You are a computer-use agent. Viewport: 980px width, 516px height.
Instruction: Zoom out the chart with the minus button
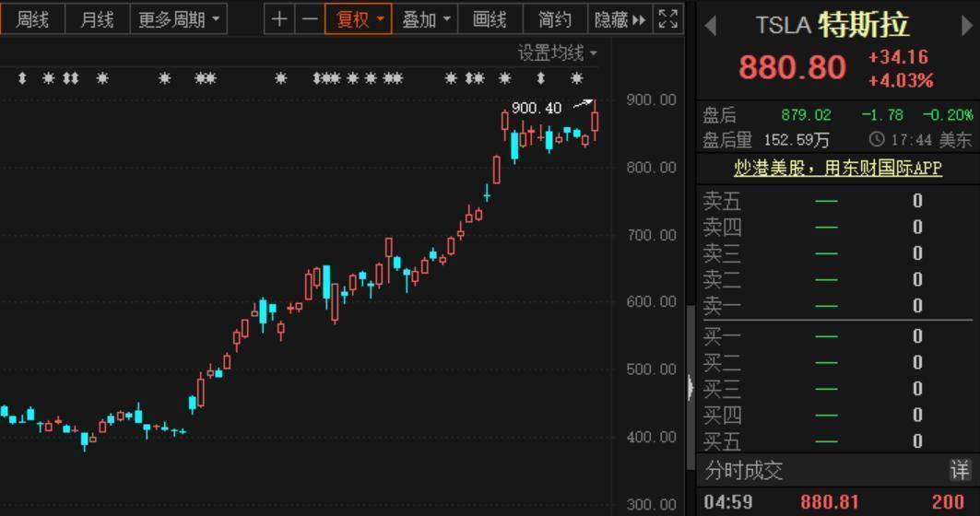(x=310, y=19)
